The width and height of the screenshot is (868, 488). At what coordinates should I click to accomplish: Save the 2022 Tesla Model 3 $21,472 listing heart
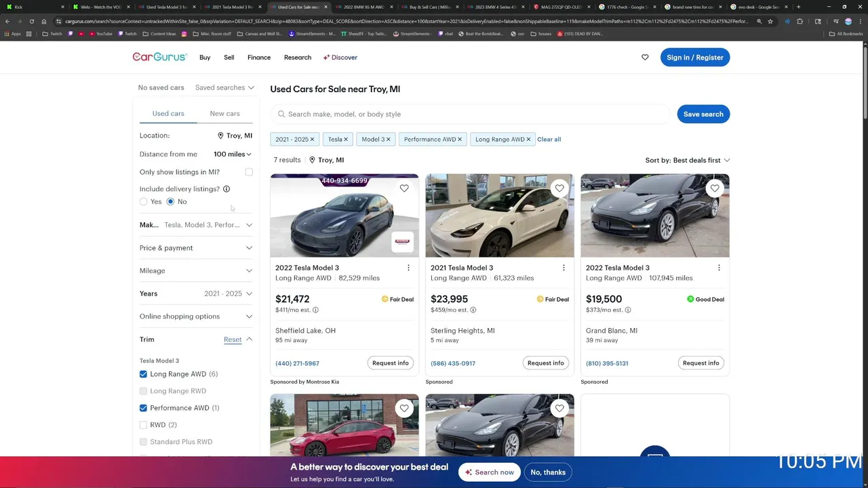point(404,188)
